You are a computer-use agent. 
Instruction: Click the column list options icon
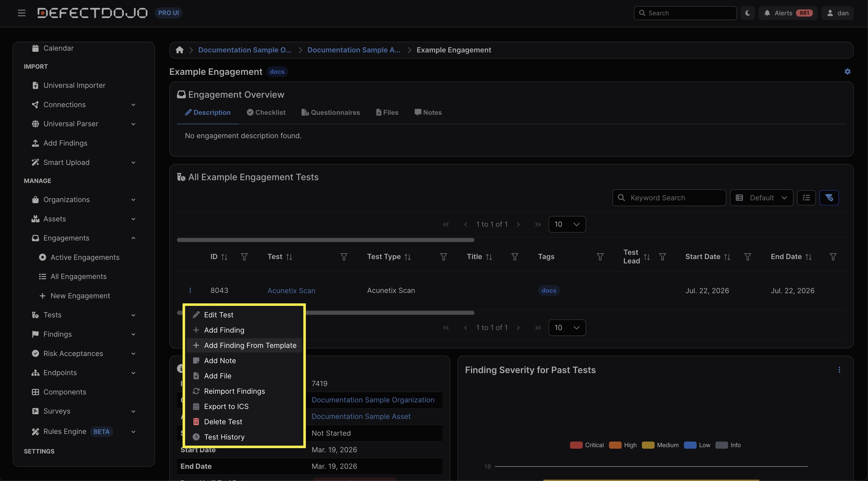tap(806, 198)
